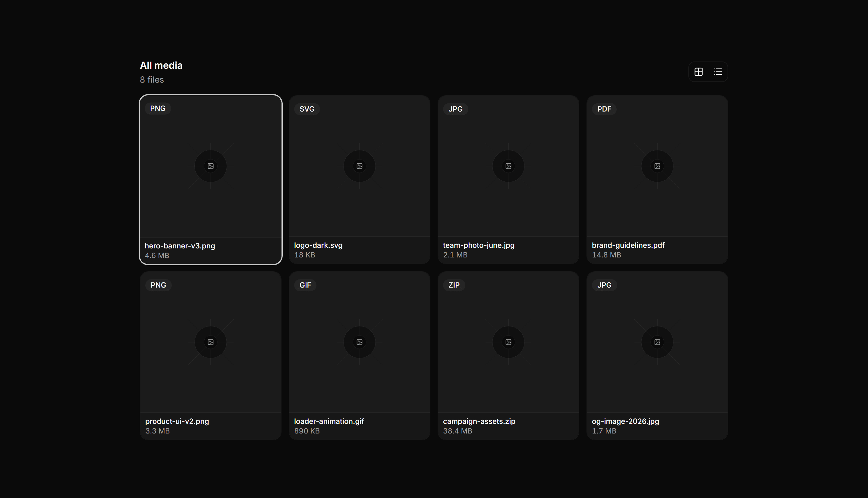
Task: Click the ZIP type badge
Action: click(454, 285)
